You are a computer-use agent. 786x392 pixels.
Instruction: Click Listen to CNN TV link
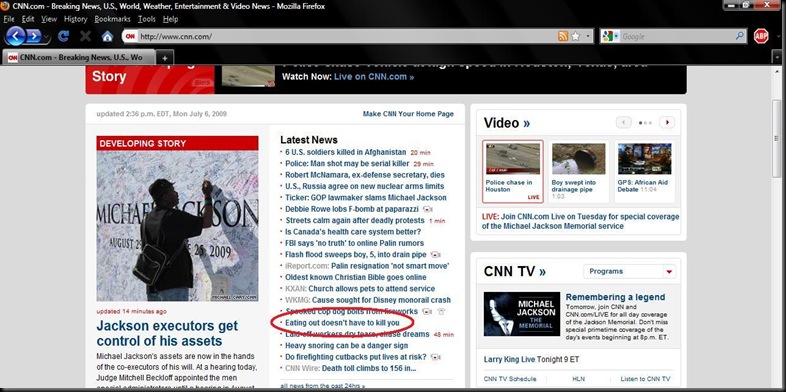(645, 379)
